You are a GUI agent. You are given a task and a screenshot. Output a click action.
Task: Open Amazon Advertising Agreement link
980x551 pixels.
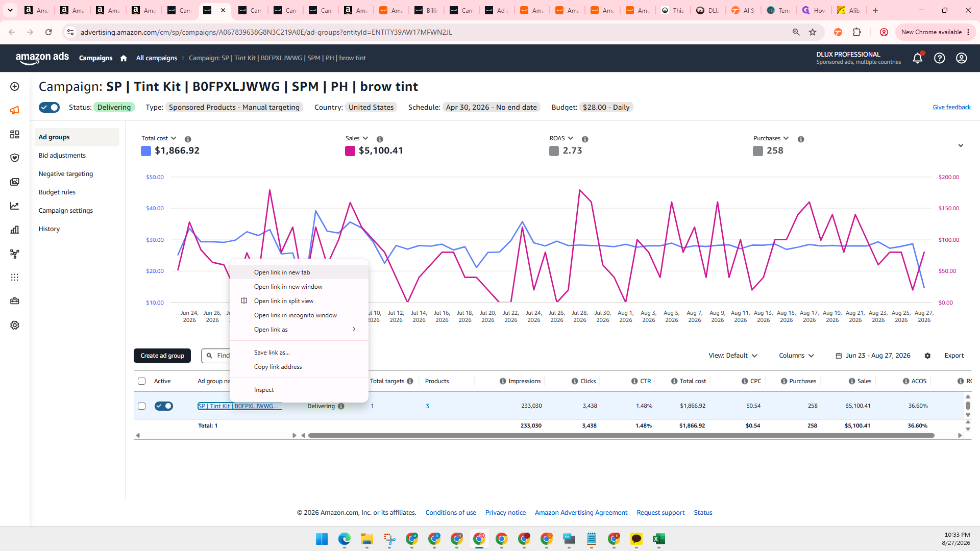point(581,513)
